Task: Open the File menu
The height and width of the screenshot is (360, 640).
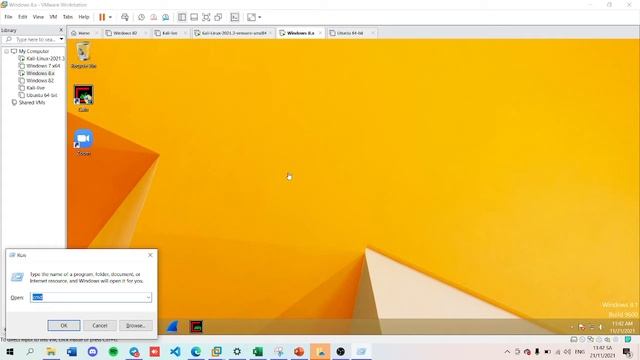Action: (8, 17)
